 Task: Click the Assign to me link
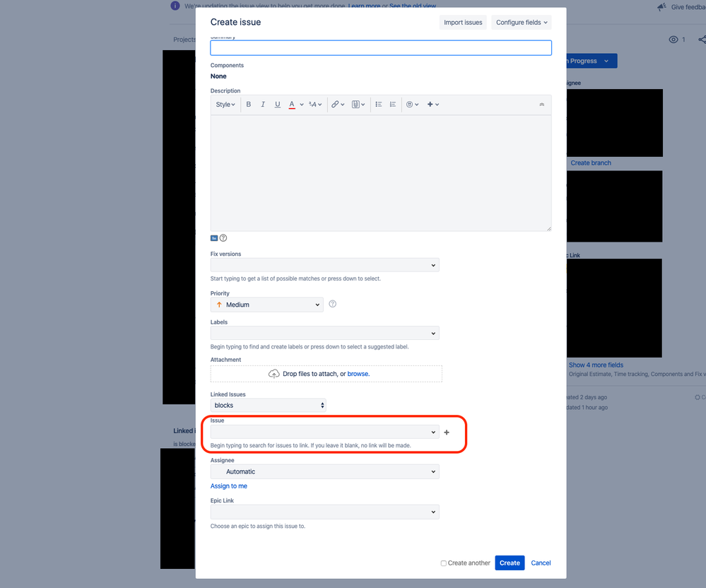click(x=229, y=486)
